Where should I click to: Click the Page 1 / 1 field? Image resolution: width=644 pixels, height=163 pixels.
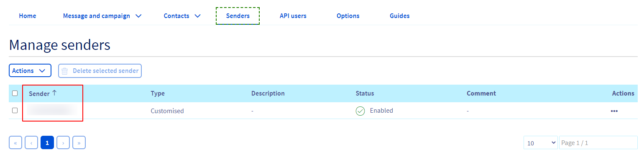coord(598,143)
